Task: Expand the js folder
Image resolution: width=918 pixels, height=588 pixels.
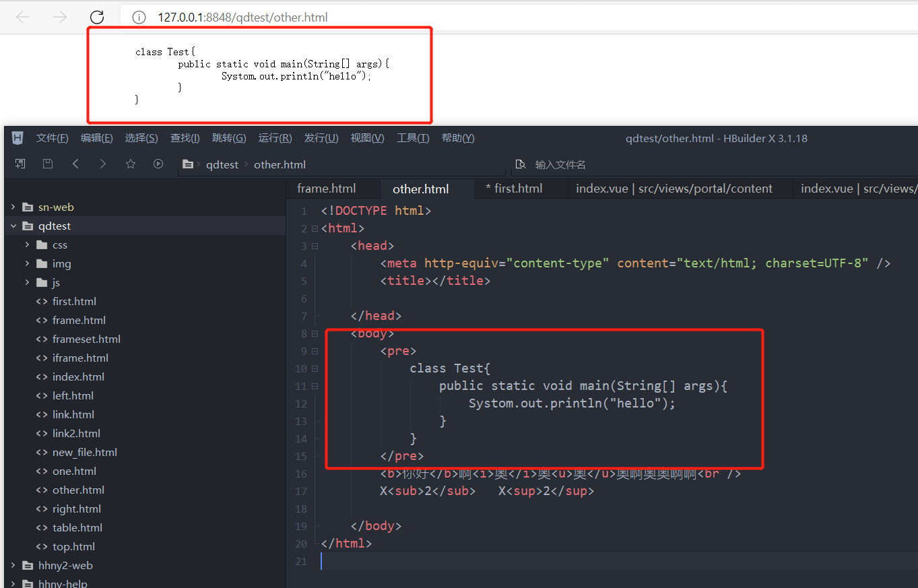Action: pos(27,282)
